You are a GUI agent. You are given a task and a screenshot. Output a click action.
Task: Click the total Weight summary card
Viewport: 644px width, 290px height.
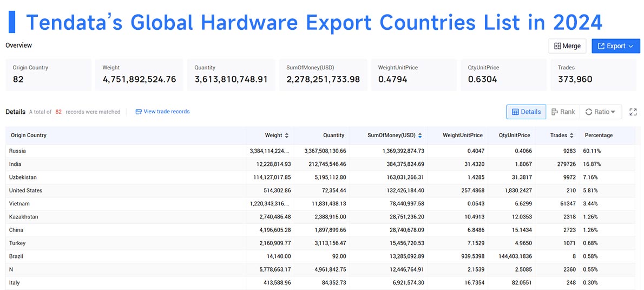tap(139, 75)
